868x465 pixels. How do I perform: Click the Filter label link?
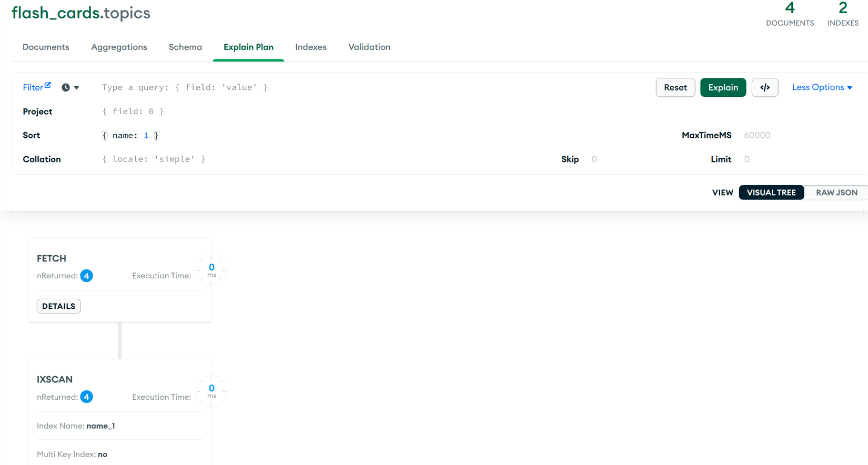[x=33, y=88]
